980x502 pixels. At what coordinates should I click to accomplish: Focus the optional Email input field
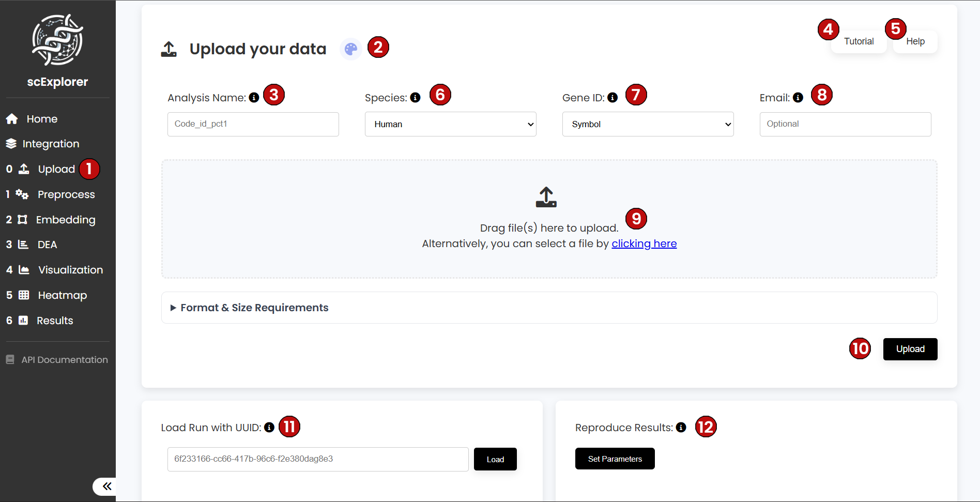pyautogui.click(x=846, y=124)
